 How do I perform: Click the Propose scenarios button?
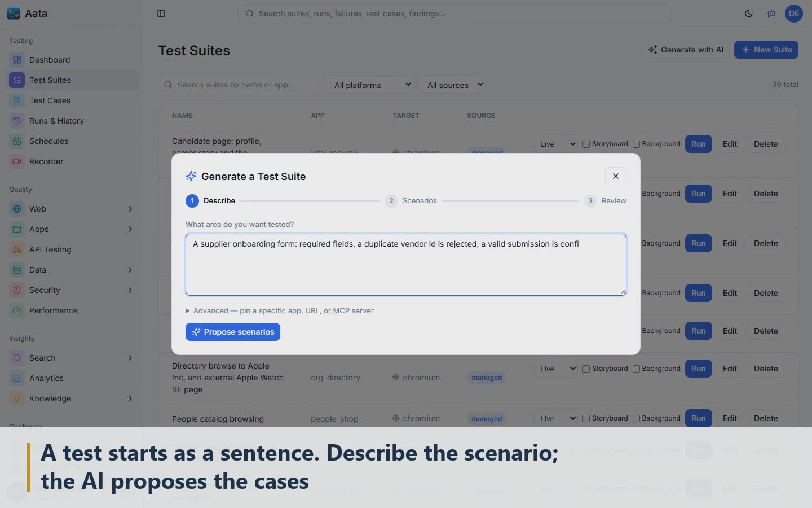click(233, 332)
